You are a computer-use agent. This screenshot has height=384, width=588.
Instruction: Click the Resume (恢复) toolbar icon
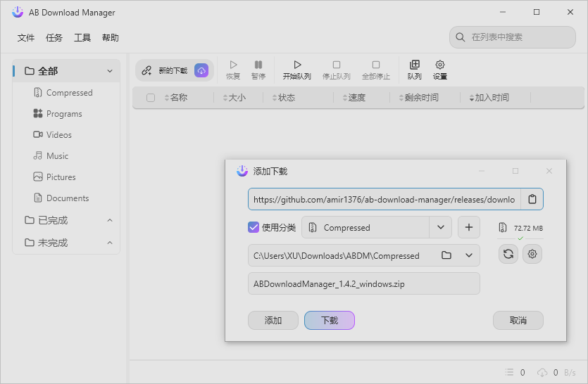[233, 65]
